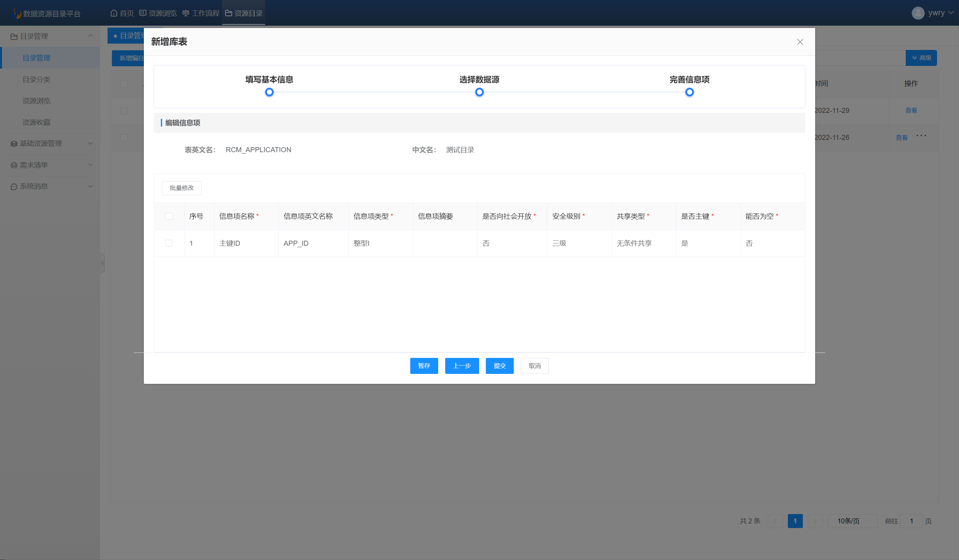Click the 填写基本信息 step circle

(269, 92)
